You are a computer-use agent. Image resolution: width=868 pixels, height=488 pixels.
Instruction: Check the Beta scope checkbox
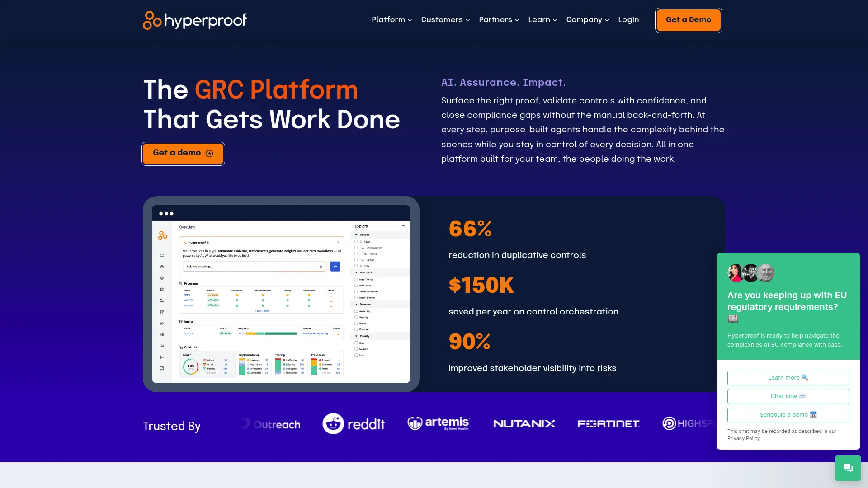pyautogui.click(x=356, y=266)
